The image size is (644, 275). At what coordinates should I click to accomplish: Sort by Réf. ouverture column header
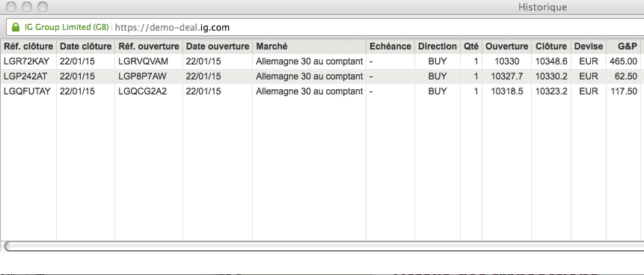149,46
